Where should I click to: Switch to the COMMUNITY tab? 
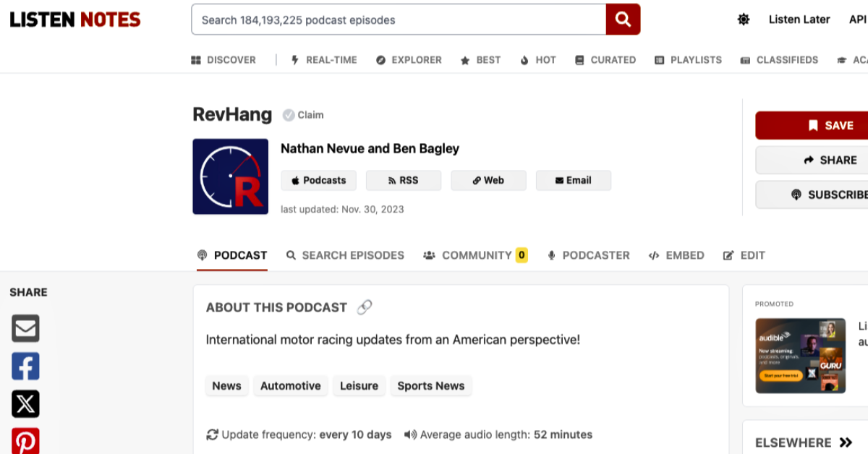coord(475,255)
